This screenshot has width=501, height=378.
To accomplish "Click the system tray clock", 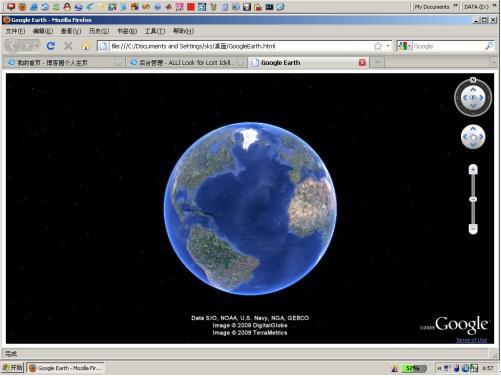I will click(488, 368).
